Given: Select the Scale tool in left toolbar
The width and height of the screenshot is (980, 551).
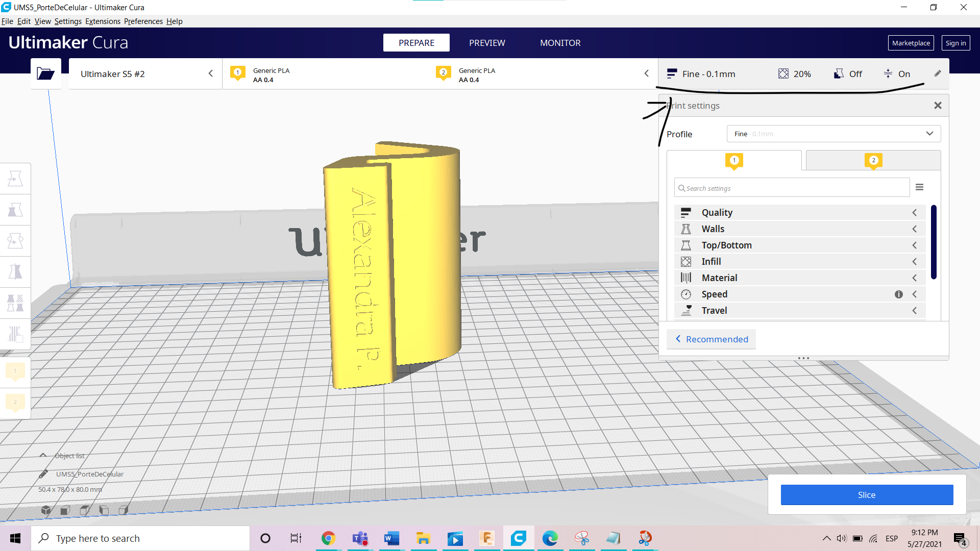Looking at the screenshot, I should point(15,210).
